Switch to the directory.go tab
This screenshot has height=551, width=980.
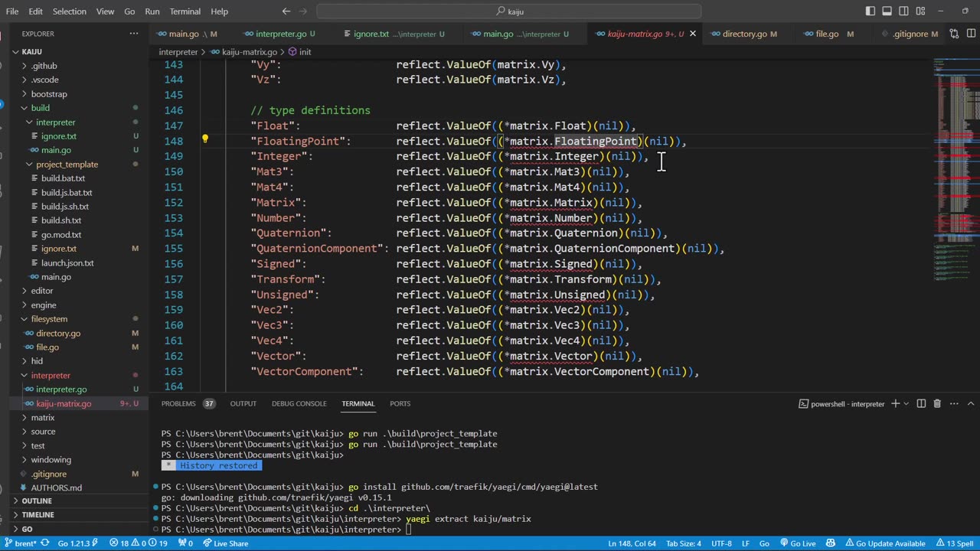744,34
